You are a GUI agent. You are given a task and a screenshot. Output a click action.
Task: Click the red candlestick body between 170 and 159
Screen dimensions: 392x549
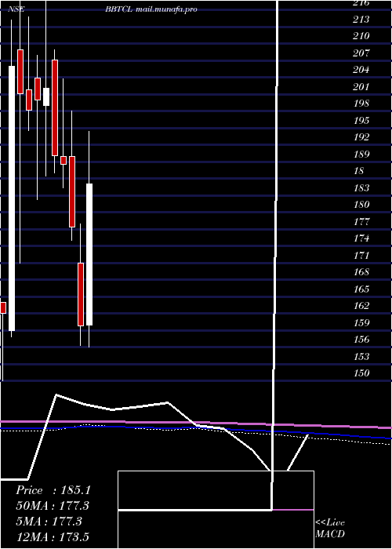[81, 294]
